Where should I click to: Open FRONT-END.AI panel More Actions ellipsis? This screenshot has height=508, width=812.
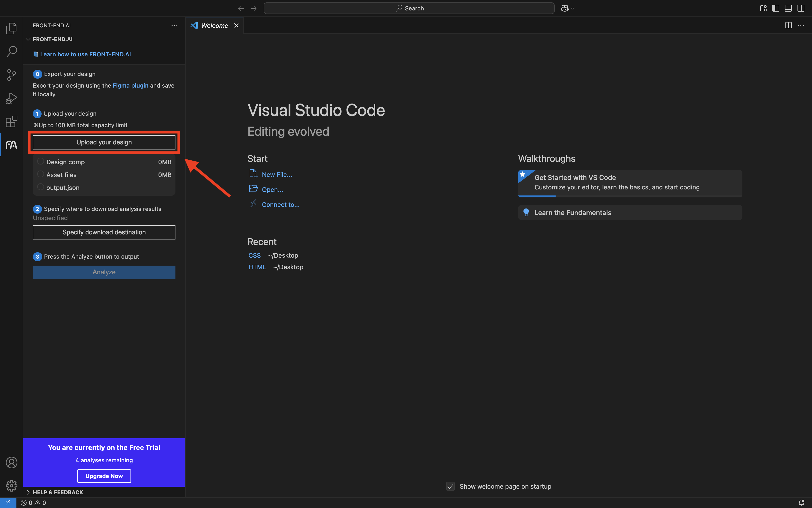[x=174, y=26]
